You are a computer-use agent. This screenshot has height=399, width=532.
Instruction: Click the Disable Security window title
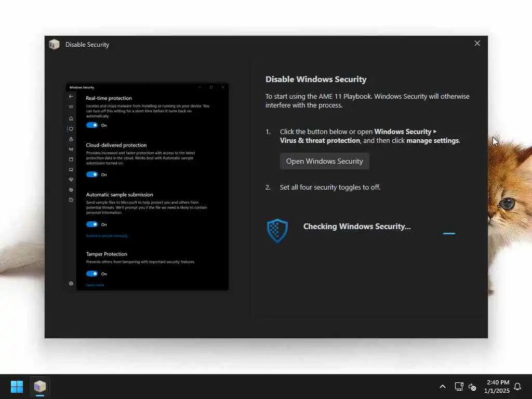pos(87,45)
